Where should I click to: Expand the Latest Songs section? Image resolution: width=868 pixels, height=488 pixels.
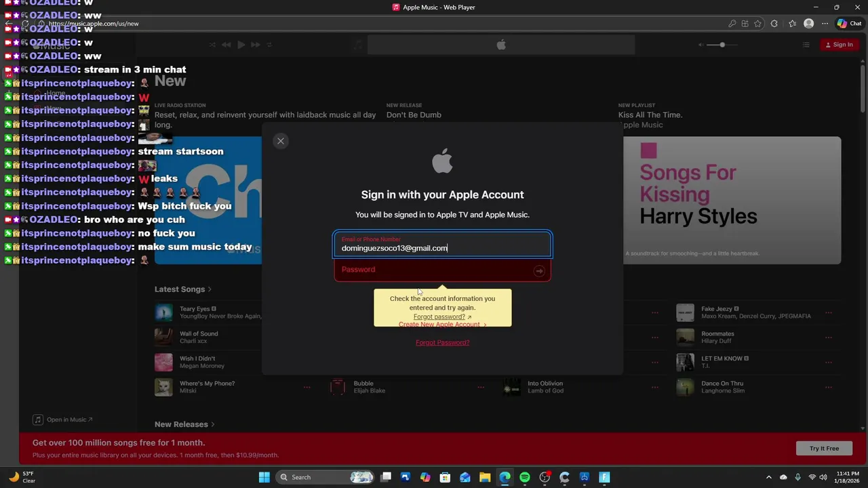[x=182, y=289]
